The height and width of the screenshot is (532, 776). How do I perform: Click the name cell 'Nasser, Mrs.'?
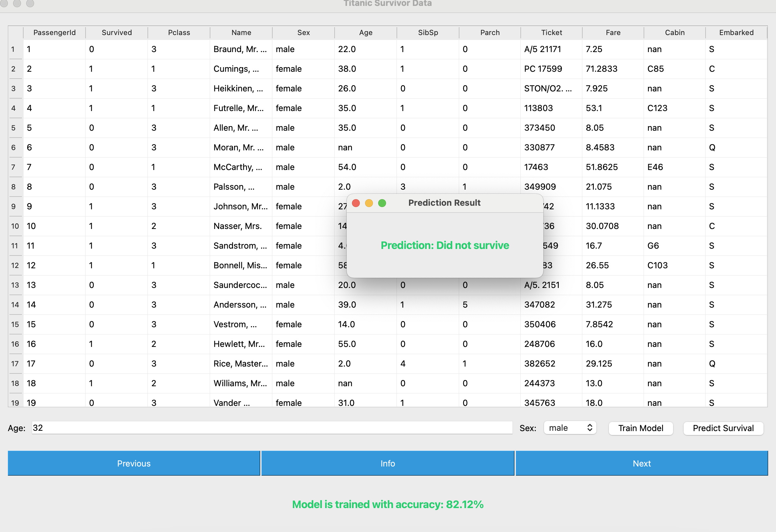click(241, 226)
